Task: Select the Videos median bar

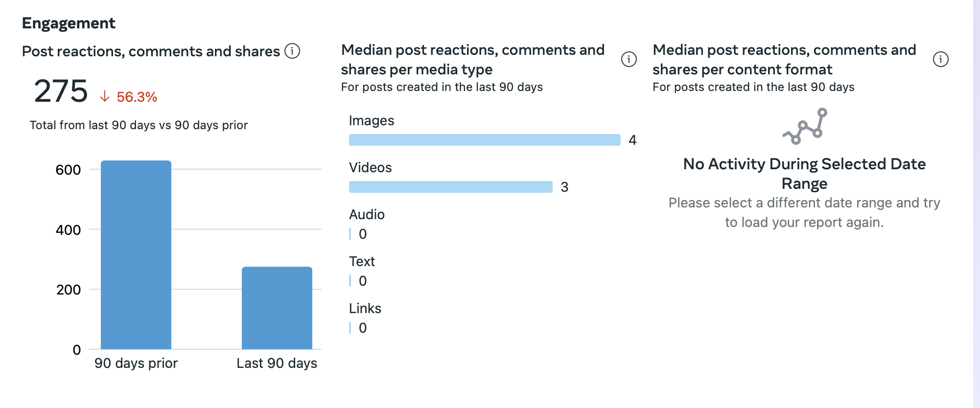Action: pos(450,187)
